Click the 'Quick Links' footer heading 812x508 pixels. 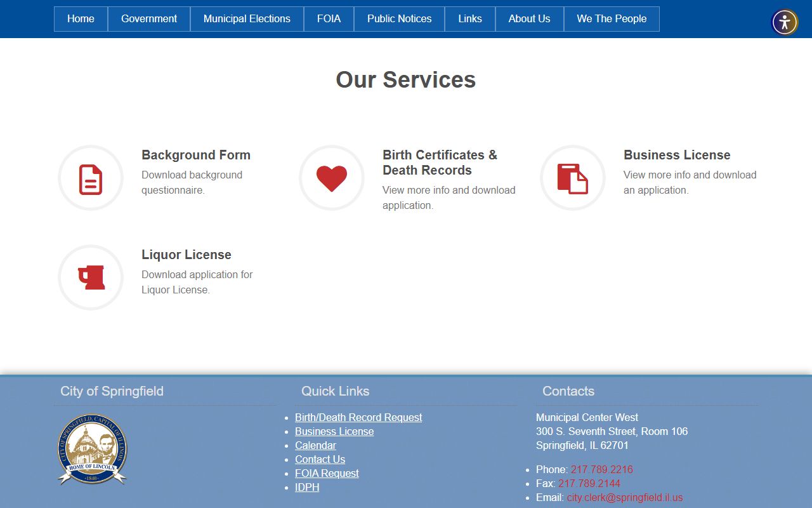pos(335,391)
